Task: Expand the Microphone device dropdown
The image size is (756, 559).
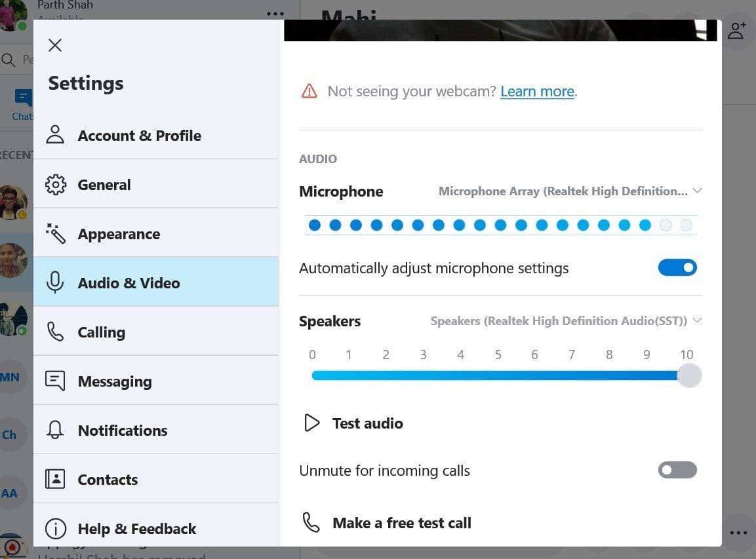Action: 570,191
